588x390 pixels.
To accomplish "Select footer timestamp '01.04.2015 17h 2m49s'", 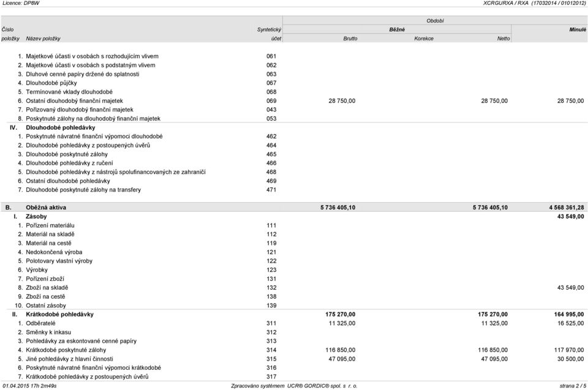I will coord(29,386).
